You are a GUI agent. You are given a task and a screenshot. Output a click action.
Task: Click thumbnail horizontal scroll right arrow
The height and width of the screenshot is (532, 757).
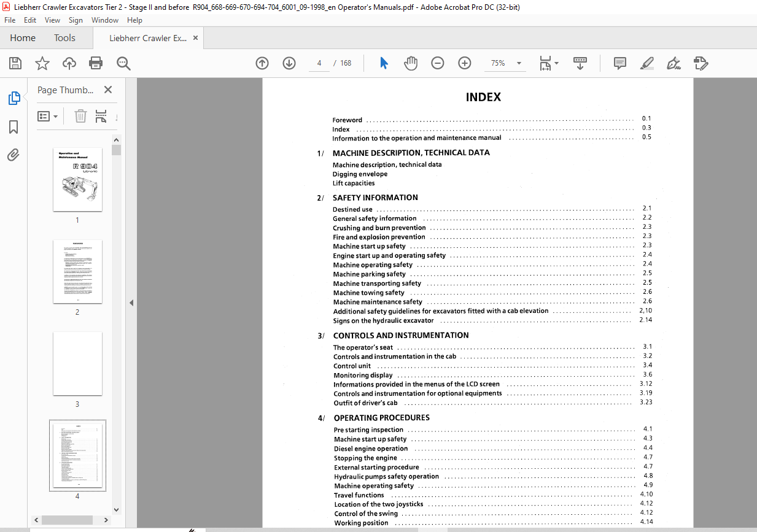tap(107, 520)
